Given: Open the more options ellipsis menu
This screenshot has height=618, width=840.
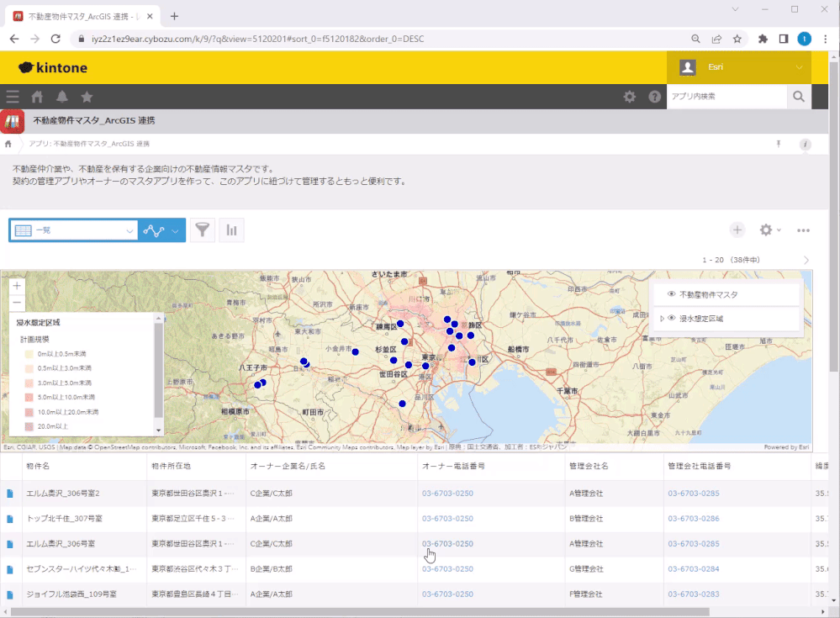Looking at the screenshot, I should coord(803,230).
